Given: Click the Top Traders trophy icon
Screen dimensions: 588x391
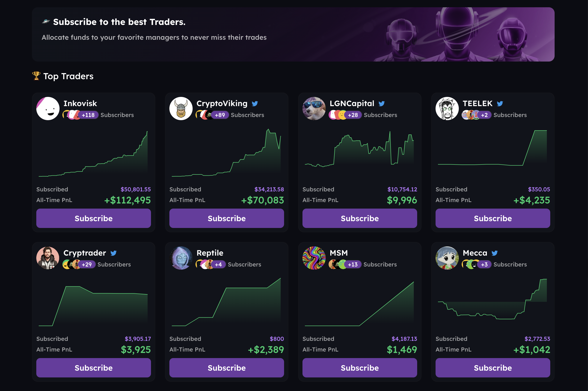Looking at the screenshot, I should click(x=36, y=76).
